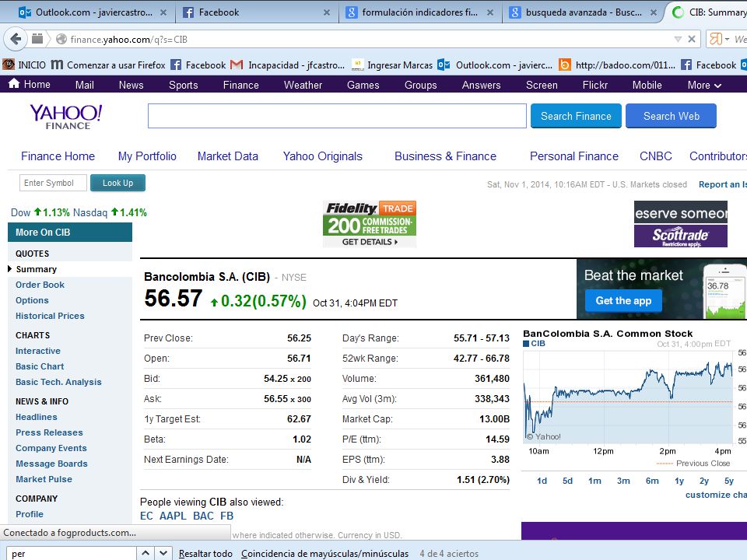Open Sports in Yahoo navigation bar
The height and width of the screenshot is (560, 747).
tap(184, 85)
